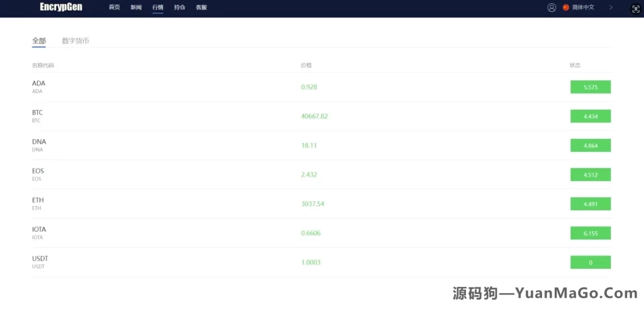Click the screenshot scan icon
The image size is (644, 309).
pos(635,10)
